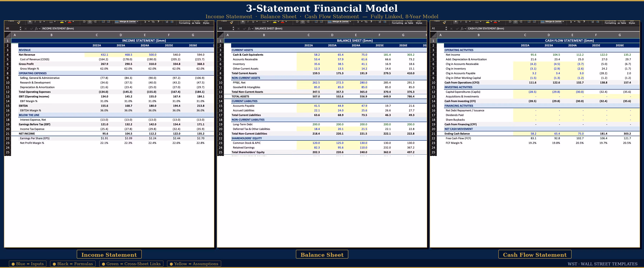644x268 pixels.
Task: Increase indent in Cash Flow Statement toolbar
Action: (x=535, y=22)
